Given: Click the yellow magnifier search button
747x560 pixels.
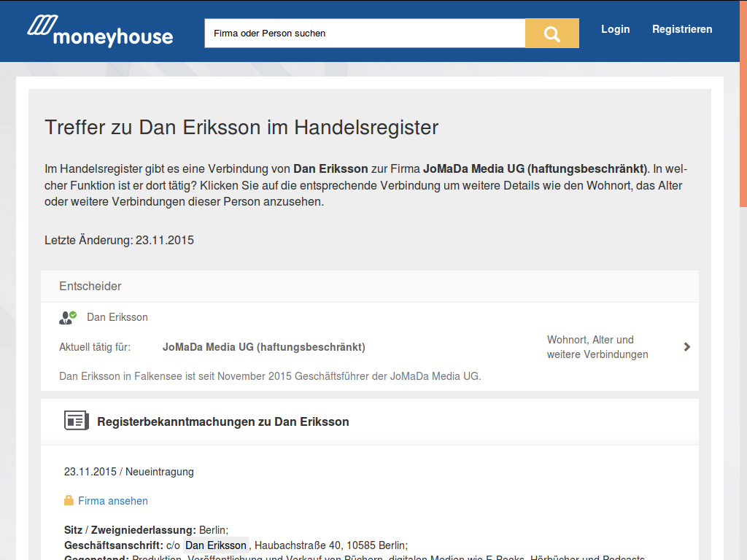Looking at the screenshot, I should (551, 34).
